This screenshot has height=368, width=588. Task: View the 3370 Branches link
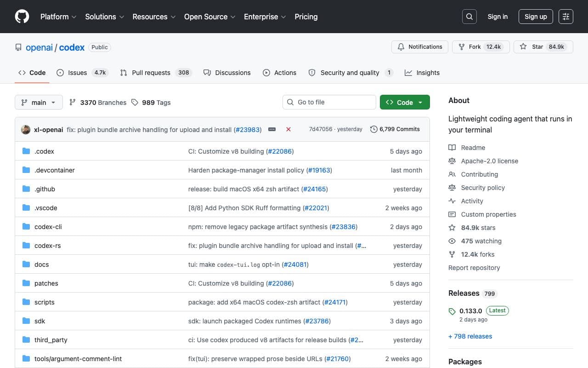click(98, 103)
